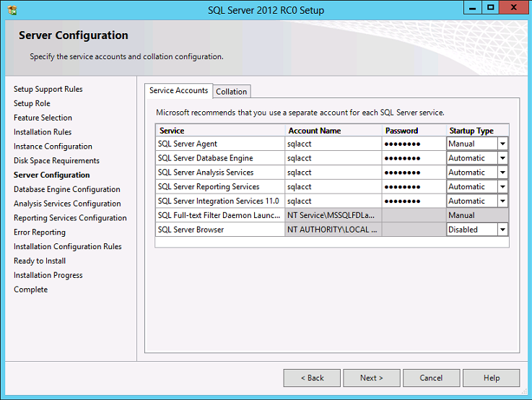Select the SQL Server Agent service row

[220, 144]
